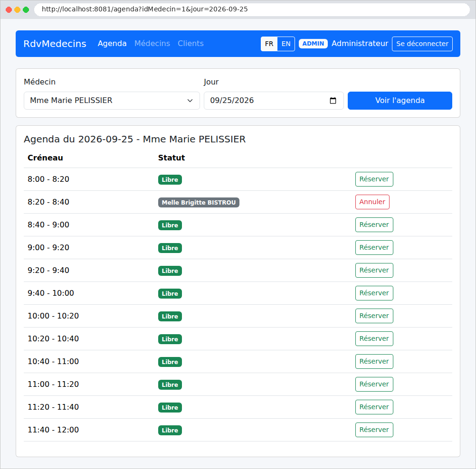Image resolution: width=476 pixels, height=469 pixels.
Task: Click Se déconnecter button
Action: 422,44
